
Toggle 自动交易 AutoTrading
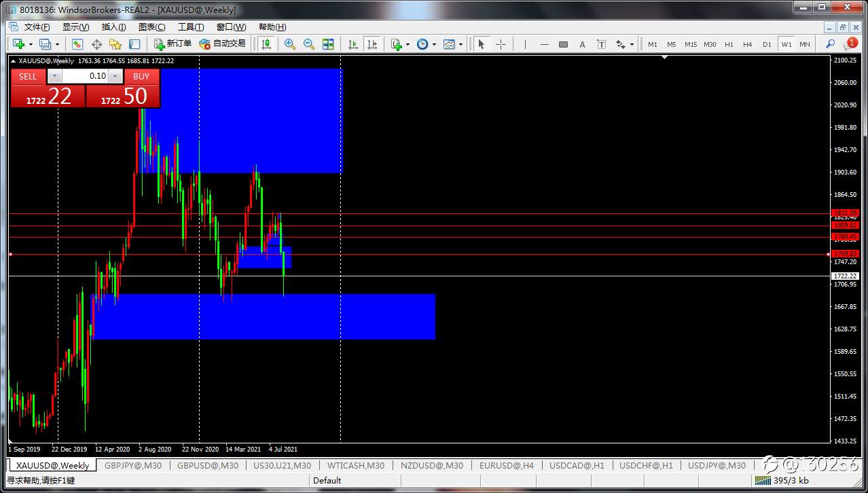pos(222,44)
